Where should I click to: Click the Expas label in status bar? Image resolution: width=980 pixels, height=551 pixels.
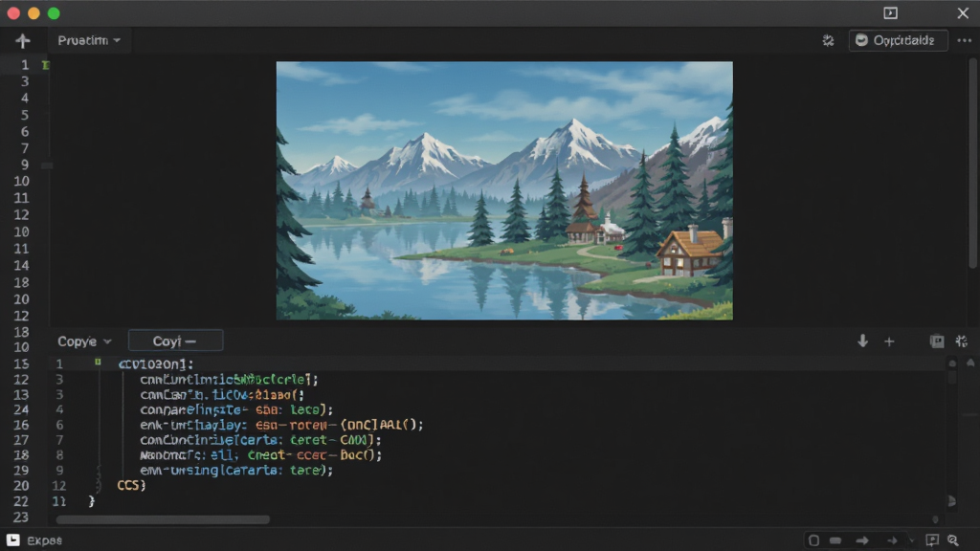point(44,540)
